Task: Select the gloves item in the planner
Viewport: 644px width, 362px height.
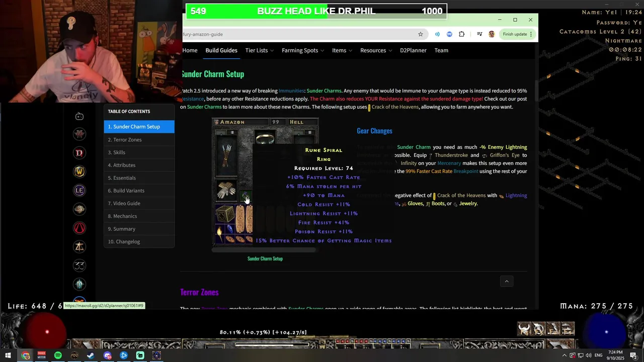Action: tap(226, 190)
